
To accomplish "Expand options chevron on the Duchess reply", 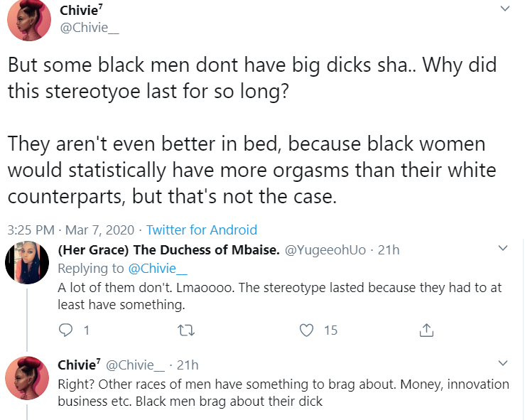I will (x=504, y=249).
